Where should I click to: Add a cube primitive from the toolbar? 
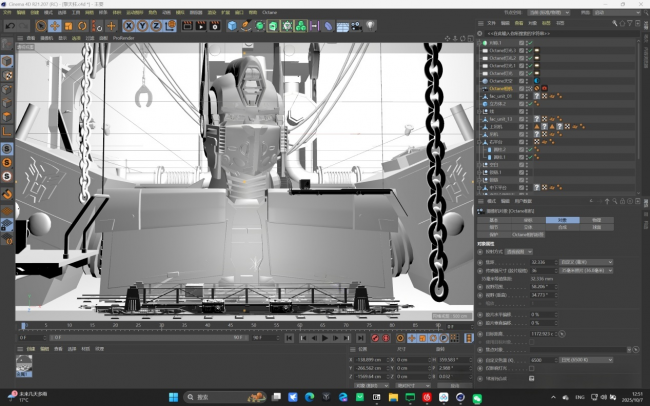(x=234, y=25)
